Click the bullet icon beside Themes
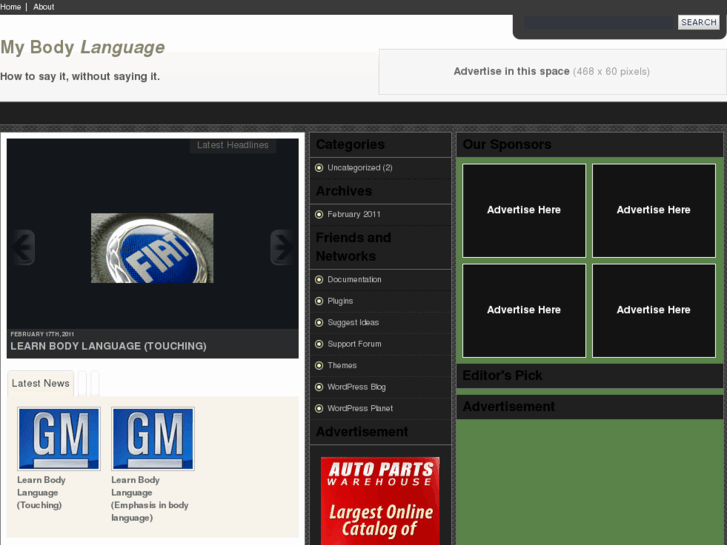The image size is (727, 545). (x=319, y=365)
